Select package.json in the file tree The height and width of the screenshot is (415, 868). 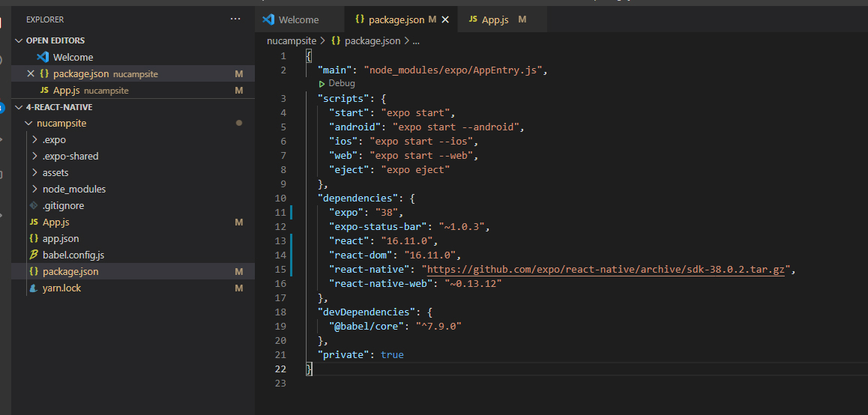click(70, 272)
